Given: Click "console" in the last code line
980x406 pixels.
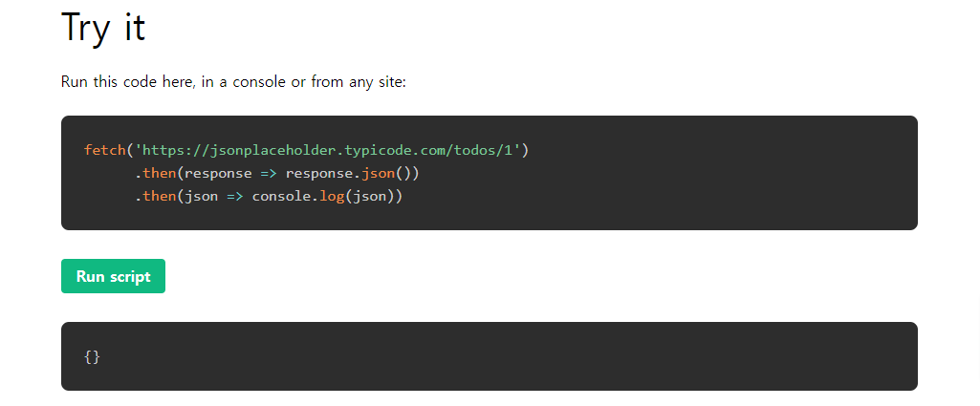Looking at the screenshot, I should pyautogui.click(x=281, y=197).
